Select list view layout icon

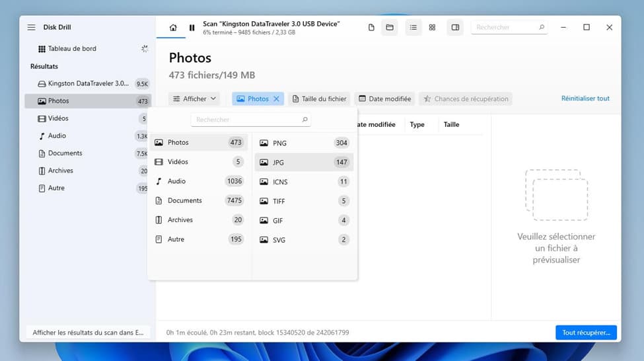pyautogui.click(x=413, y=28)
